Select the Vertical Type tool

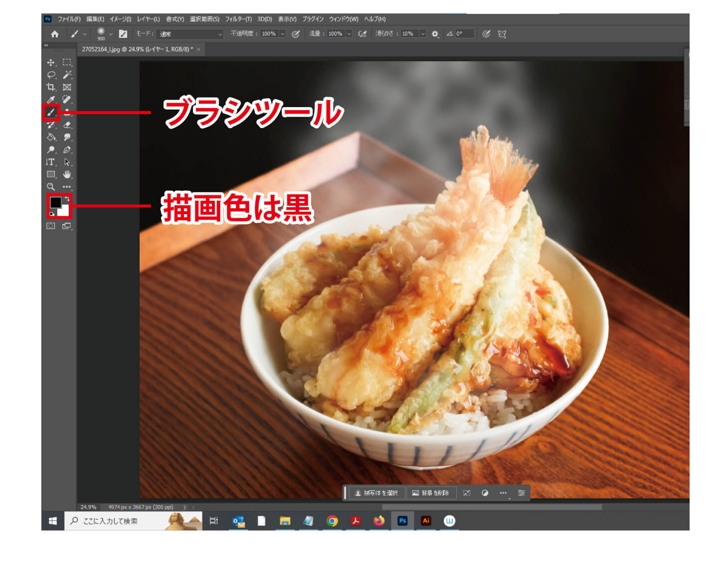pos(51,162)
